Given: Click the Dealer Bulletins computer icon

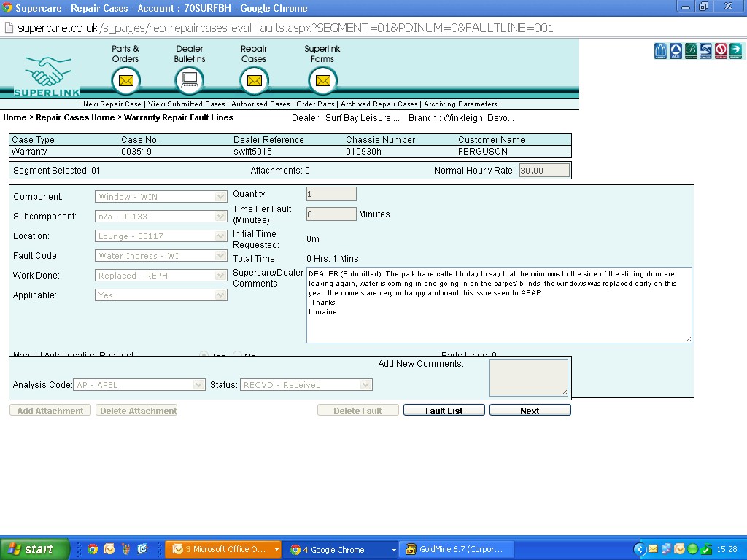Looking at the screenshot, I should click(x=190, y=80).
